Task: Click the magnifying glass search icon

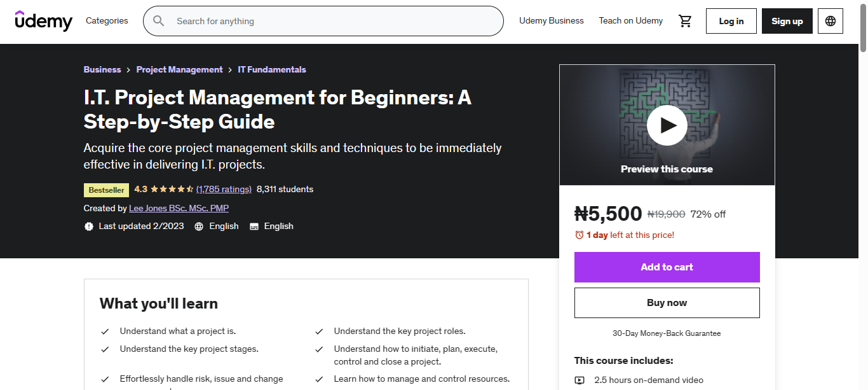Action: pos(158,21)
